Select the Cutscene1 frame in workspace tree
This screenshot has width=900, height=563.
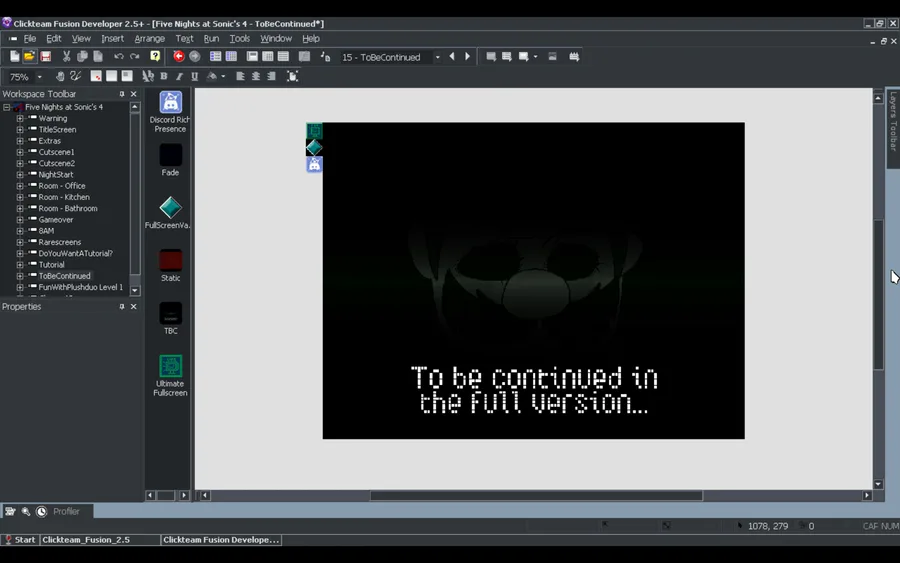56,152
